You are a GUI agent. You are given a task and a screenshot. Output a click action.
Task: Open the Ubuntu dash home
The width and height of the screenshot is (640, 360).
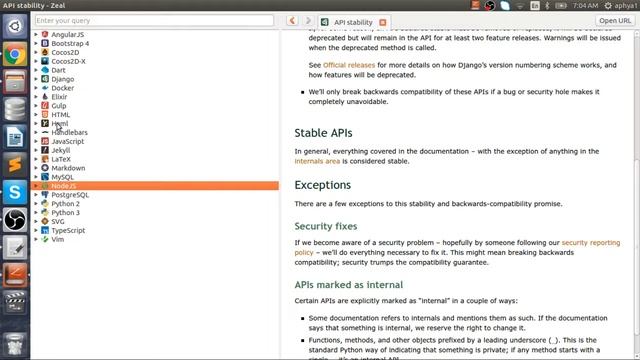pos(15,27)
